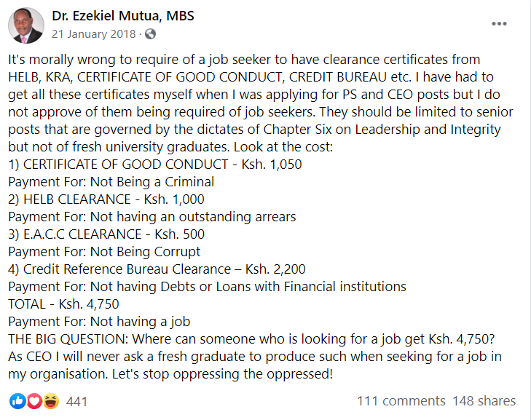Image resolution: width=531 pixels, height=420 pixels.
Task: Open the three-dot post options menu
Action: 499,23
